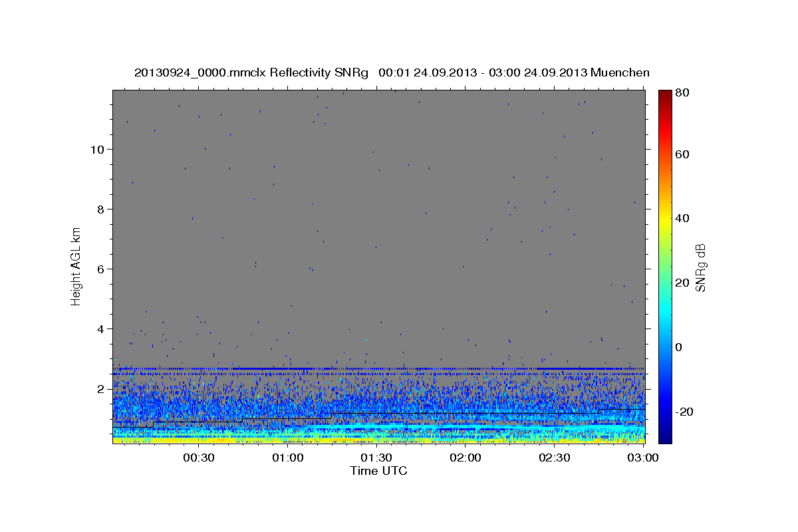Image resolution: width=798 pixels, height=532 pixels.
Task: Click the colorbar label 0
Action: pos(679,347)
